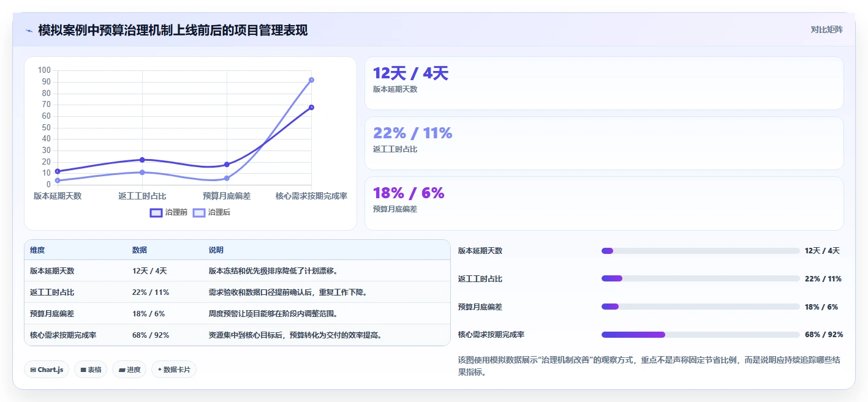Click chart y-axis label 100

point(44,70)
